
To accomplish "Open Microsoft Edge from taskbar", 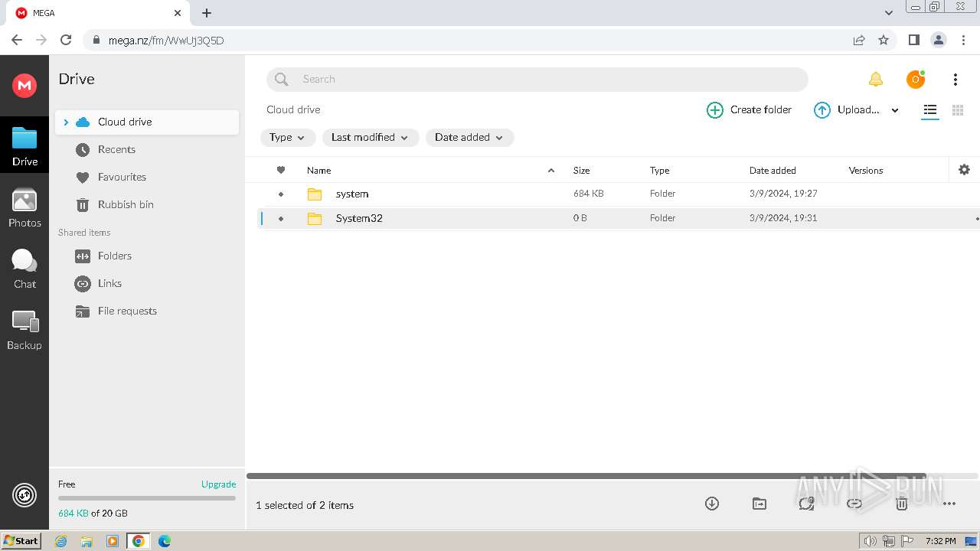I will click(165, 541).
